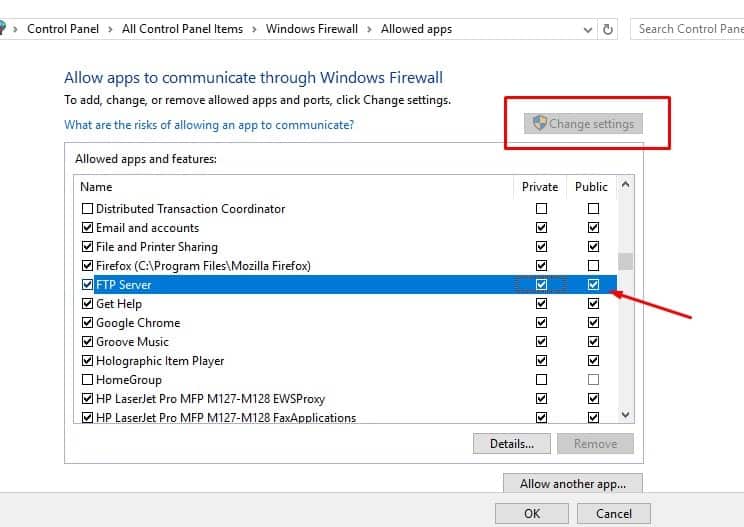Toggle FTP Server Public checkbox
Image resolution: width=744 pixels, height=527 pixels.
[x=593, y=285]
